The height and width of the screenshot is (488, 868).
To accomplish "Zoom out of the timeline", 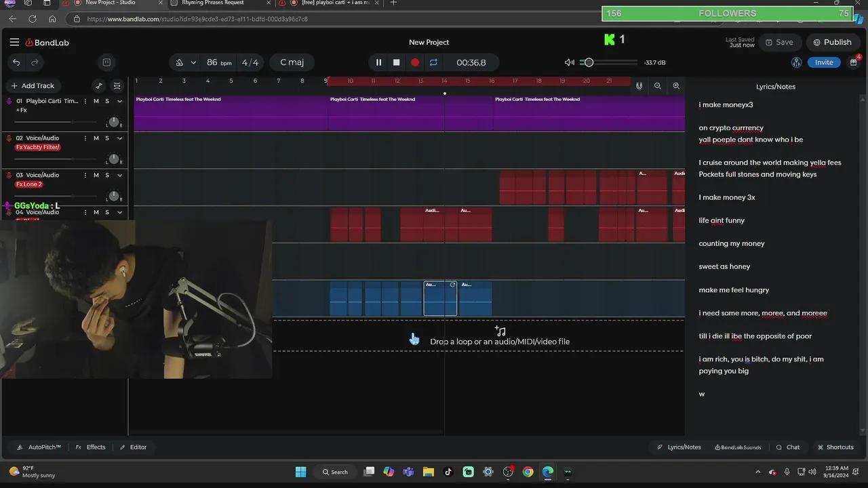I will tap(658, 86).
